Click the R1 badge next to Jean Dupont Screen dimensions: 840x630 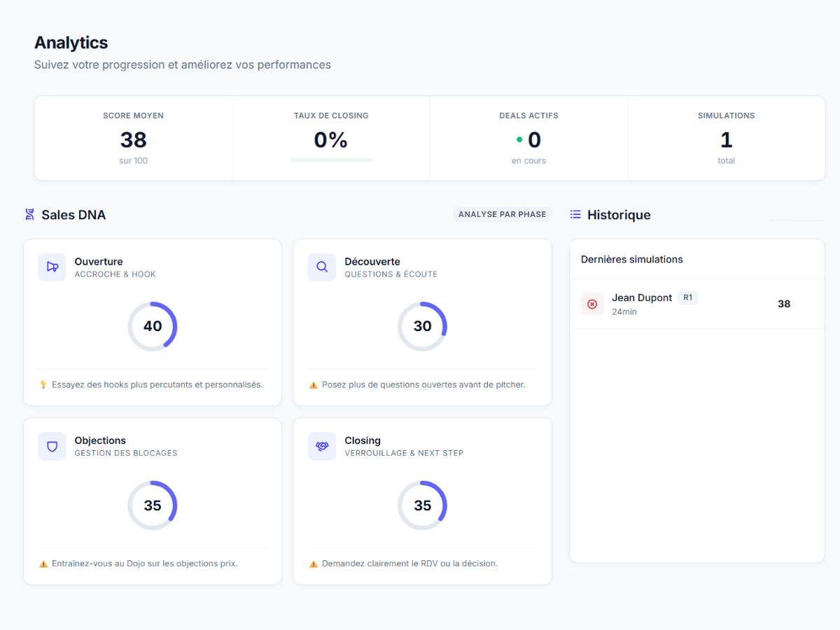(687, 297)
